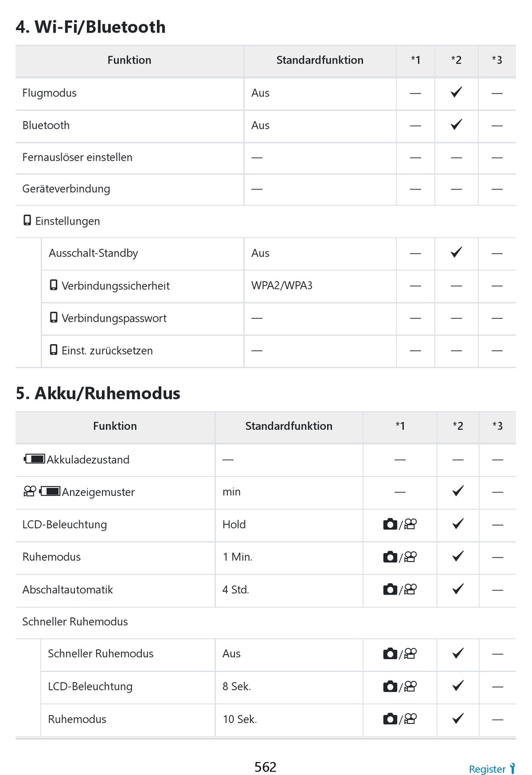Click the checkmark in the Anzeigemuster row

pos(458,491)
